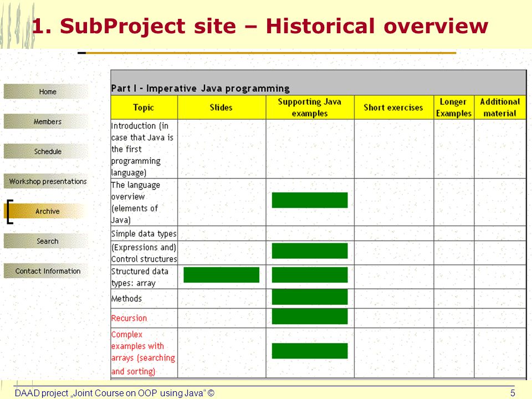
Task: Click the Slides column header
Action: (x=221, y=108)
